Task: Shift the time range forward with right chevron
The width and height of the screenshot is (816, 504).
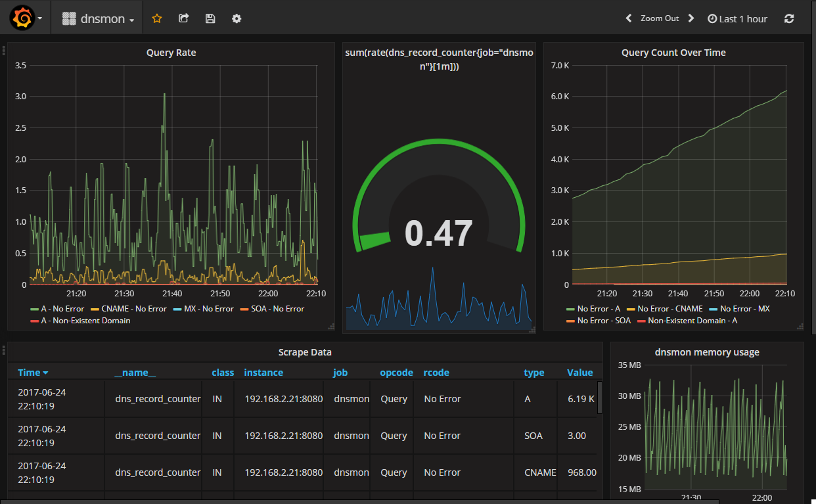Action: tap(691, 18)
